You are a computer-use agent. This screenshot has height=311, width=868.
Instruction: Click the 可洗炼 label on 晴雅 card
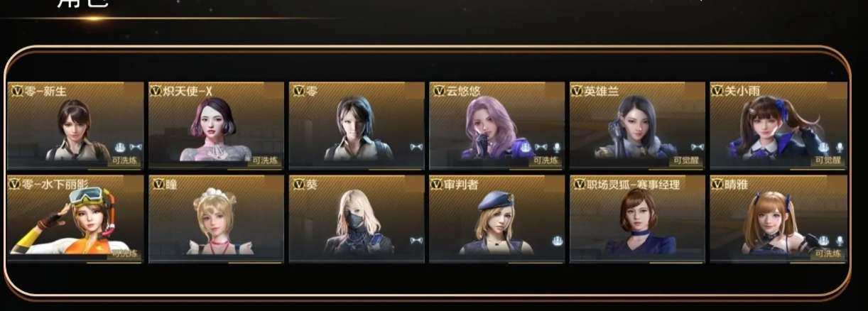point(828,253)
